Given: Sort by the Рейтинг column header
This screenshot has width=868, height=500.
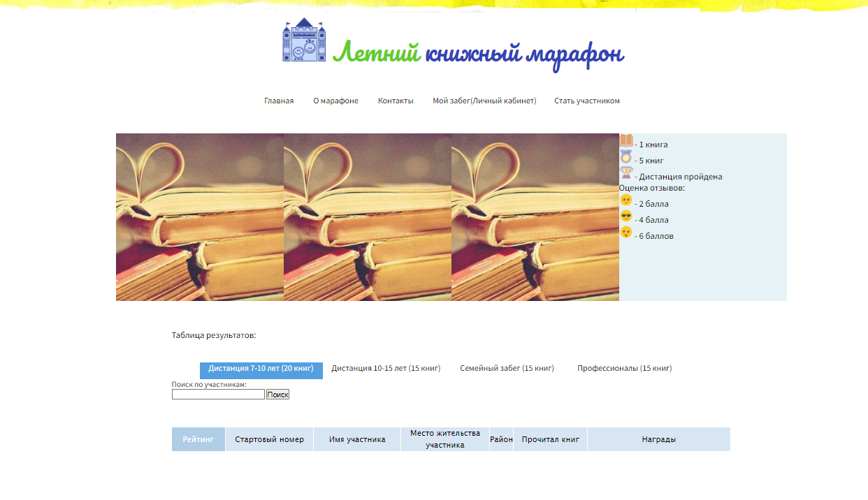Looking at the screenshot, I should (198, 439).
